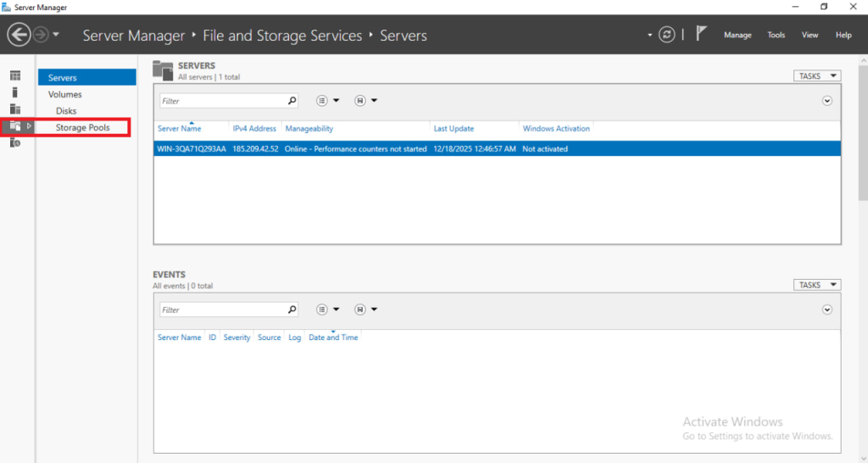Click the File and Storage Services sidebar icon
Image resolution: width=868 pixels, height=463 pixels.
pyautogui.click(x=15, y=126)
